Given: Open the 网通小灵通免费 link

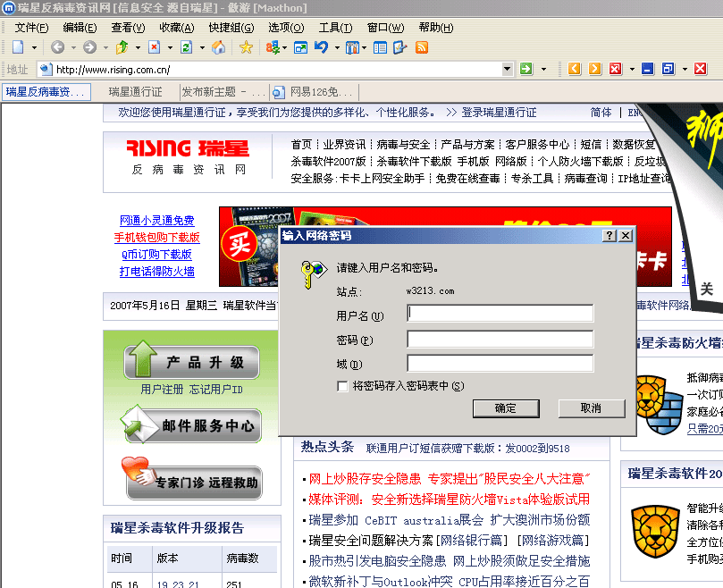Looking at the screenshot, I should click(x=156, y=221).
